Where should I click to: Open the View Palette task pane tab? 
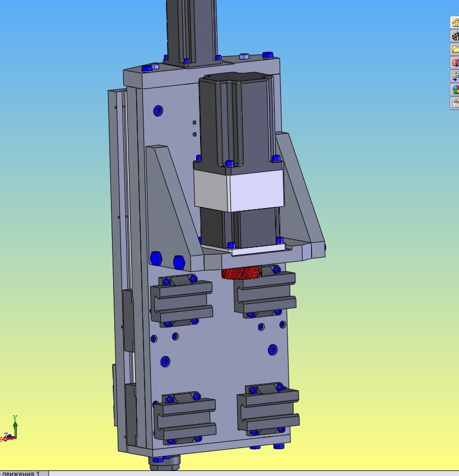tap(455, 76)
